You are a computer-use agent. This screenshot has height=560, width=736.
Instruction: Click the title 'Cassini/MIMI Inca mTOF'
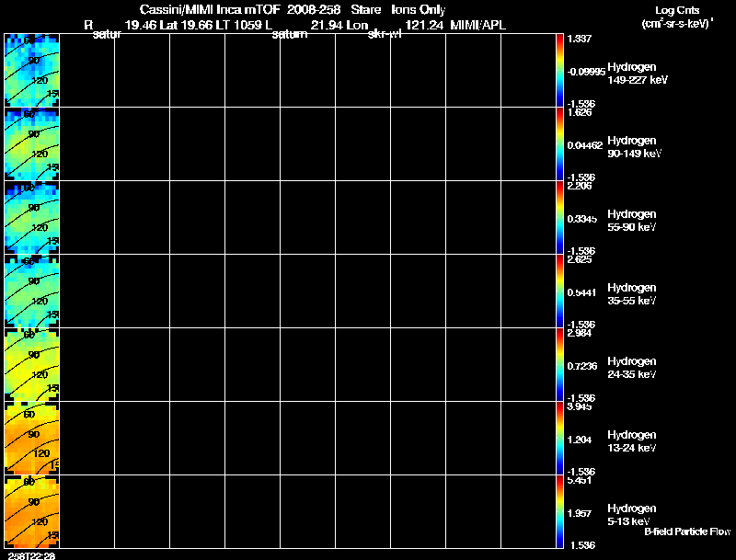point(210,10)
